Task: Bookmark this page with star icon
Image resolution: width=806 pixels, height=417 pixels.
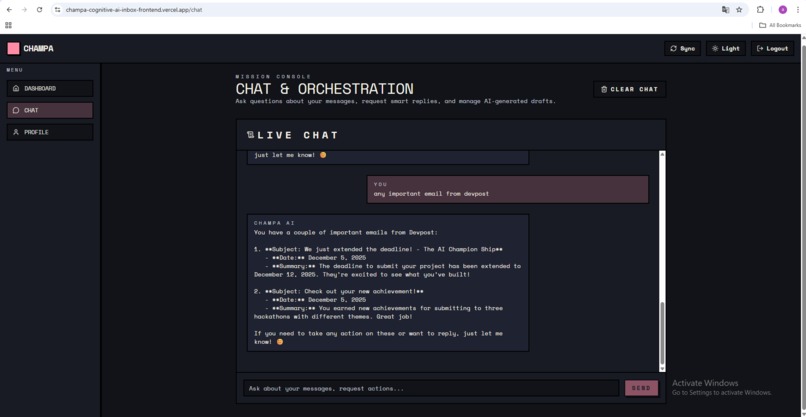Action: 739,9
